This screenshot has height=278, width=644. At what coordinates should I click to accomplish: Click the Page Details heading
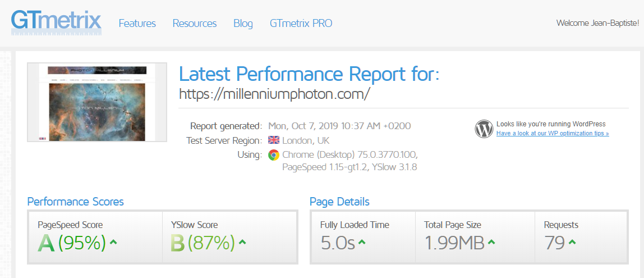pos(339,202)
